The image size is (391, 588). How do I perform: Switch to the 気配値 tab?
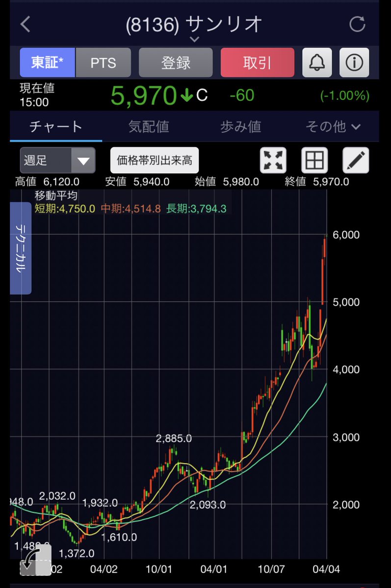[149, 126]
